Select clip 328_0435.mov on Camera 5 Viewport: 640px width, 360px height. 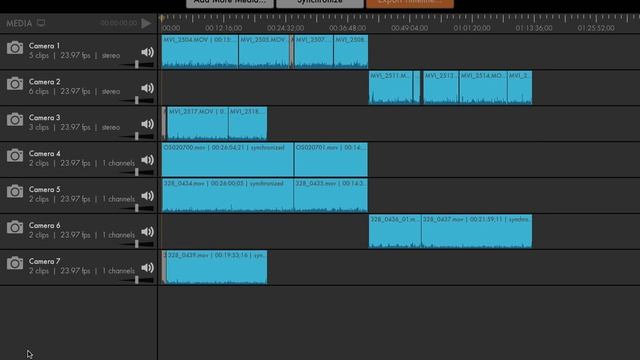coord(331,195)
